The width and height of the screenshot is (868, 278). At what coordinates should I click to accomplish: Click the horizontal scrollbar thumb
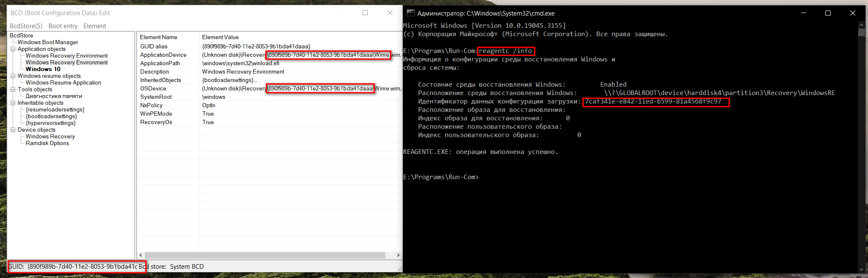click(265, 255)
